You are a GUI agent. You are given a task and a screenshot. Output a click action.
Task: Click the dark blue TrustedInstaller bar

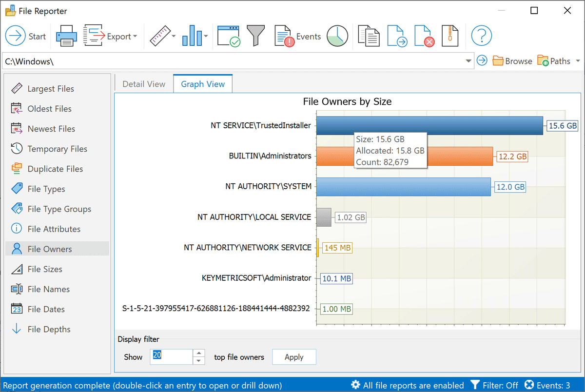pos(429,125)
